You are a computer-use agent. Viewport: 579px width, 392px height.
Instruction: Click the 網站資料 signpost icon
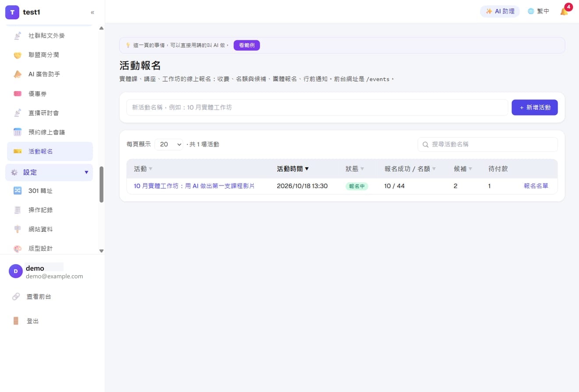click(x=18, y=229)
